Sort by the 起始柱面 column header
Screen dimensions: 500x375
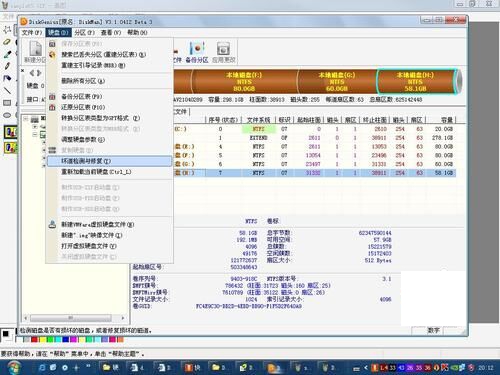point(309,120)
